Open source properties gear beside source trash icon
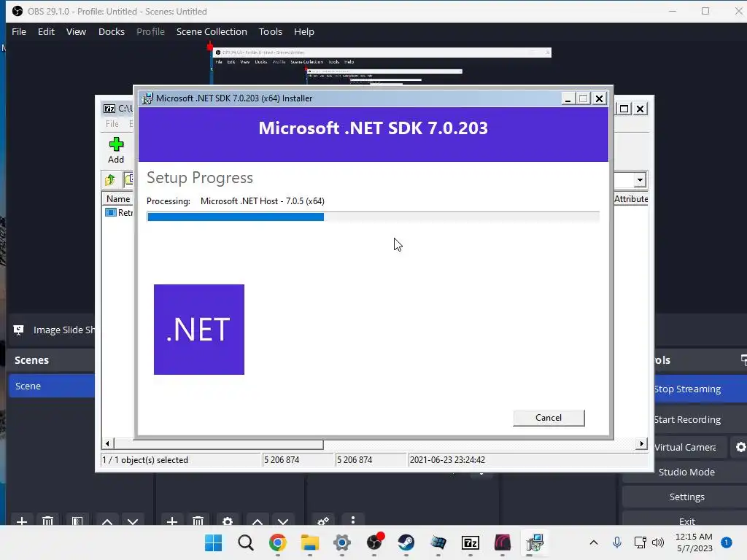 (228, 521)
